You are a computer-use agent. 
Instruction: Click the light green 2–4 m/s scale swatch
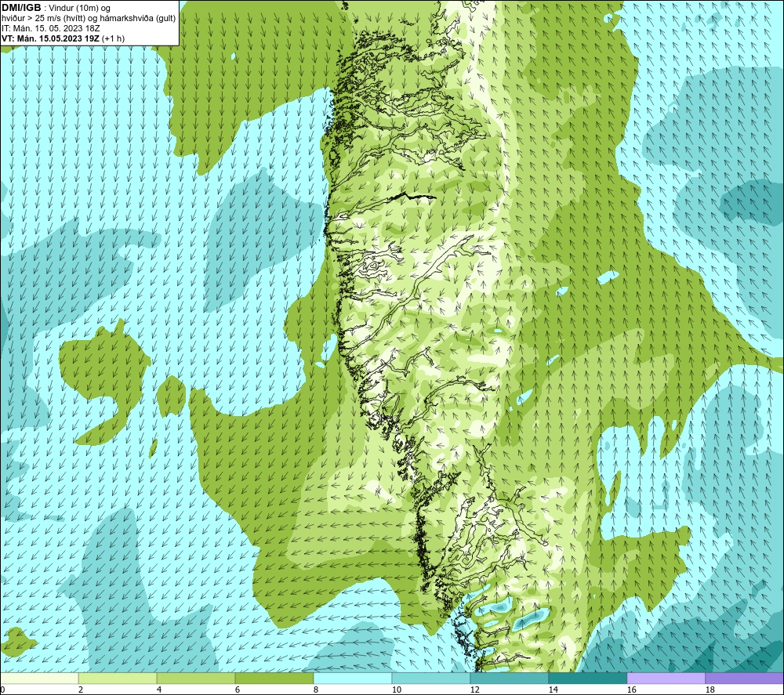click(x=118, y=679)
